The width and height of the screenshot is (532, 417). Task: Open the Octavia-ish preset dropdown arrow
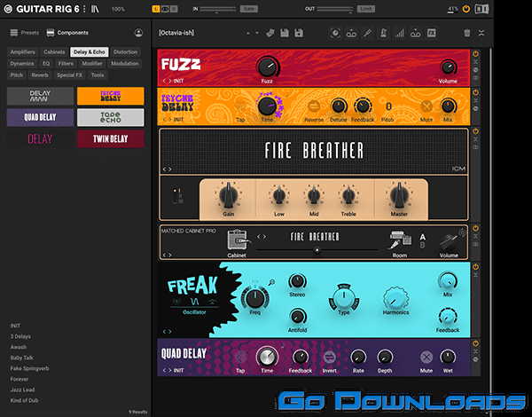pos(257,33)
